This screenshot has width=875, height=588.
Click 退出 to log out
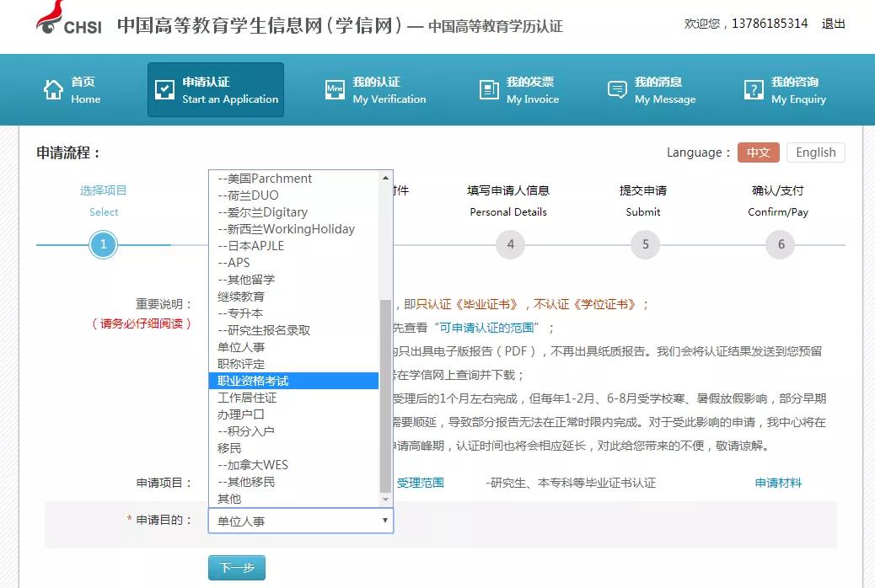point(833,24)
